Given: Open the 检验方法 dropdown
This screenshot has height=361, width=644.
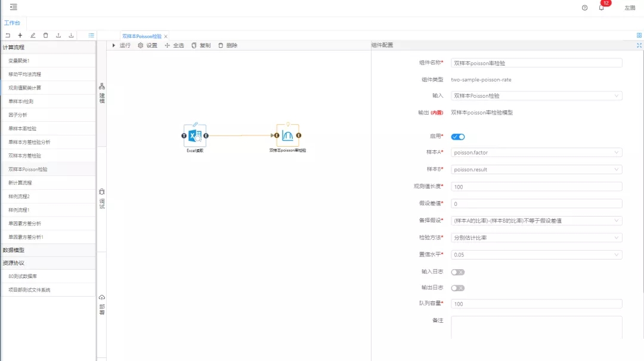Looking at the screenshot, I should coord(536,237).
